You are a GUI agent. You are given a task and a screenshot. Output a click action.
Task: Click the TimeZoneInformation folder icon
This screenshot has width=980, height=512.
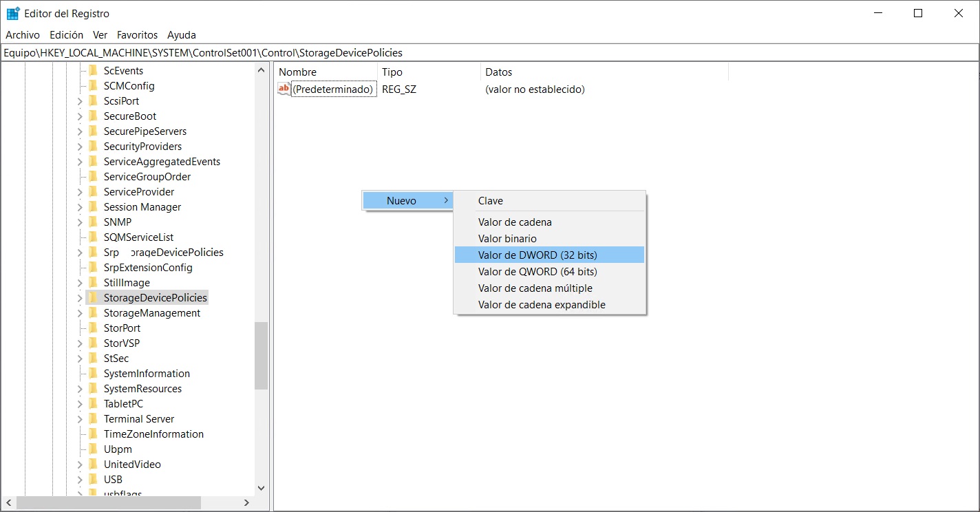click(x=93, y=434)
